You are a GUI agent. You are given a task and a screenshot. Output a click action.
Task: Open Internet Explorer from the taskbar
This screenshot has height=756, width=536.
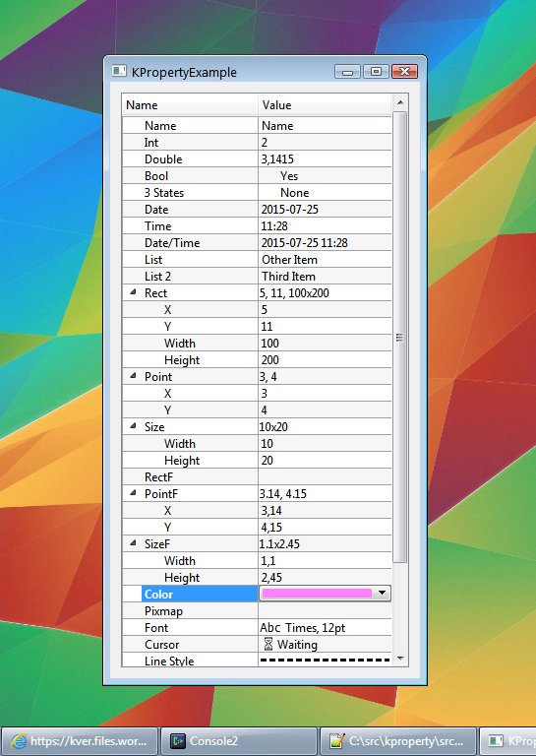(x=79, y=741)
